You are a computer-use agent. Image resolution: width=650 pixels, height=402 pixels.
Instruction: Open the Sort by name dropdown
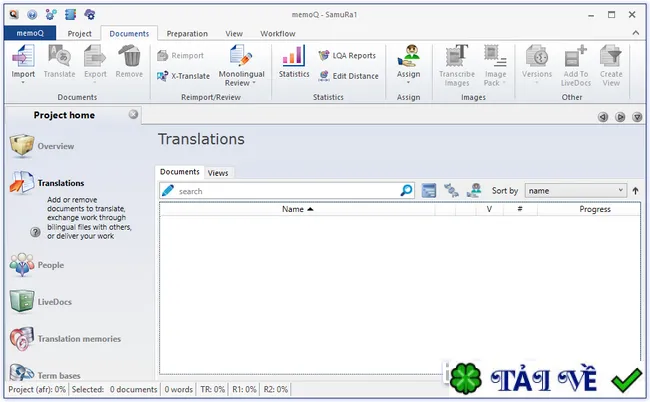point(575,191)
